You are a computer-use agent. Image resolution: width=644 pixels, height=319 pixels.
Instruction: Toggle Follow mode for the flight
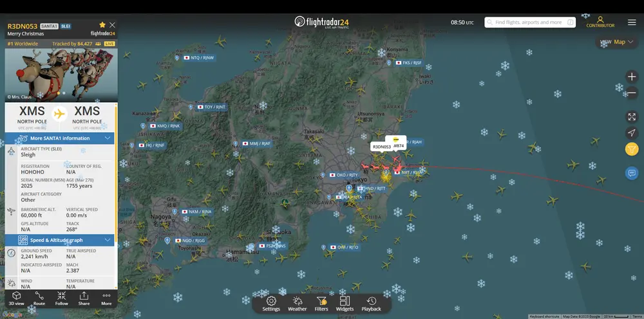pyautogui.click(x=61, y=298)
